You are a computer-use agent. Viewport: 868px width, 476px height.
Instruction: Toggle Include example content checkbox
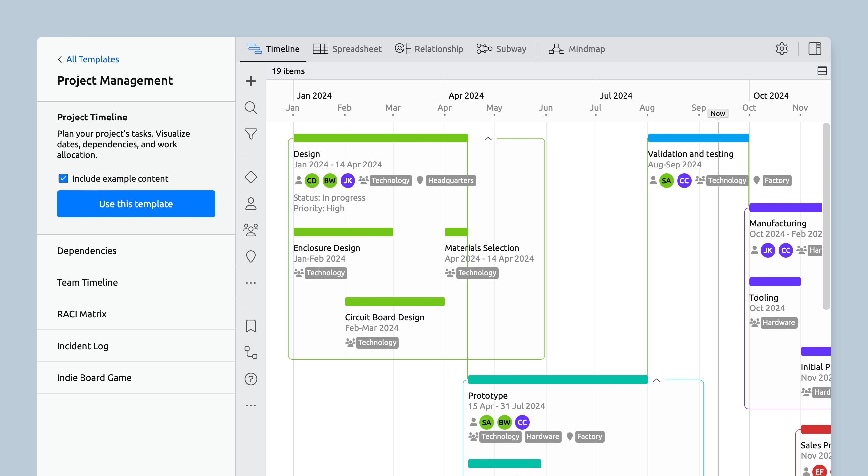[63, 178]
